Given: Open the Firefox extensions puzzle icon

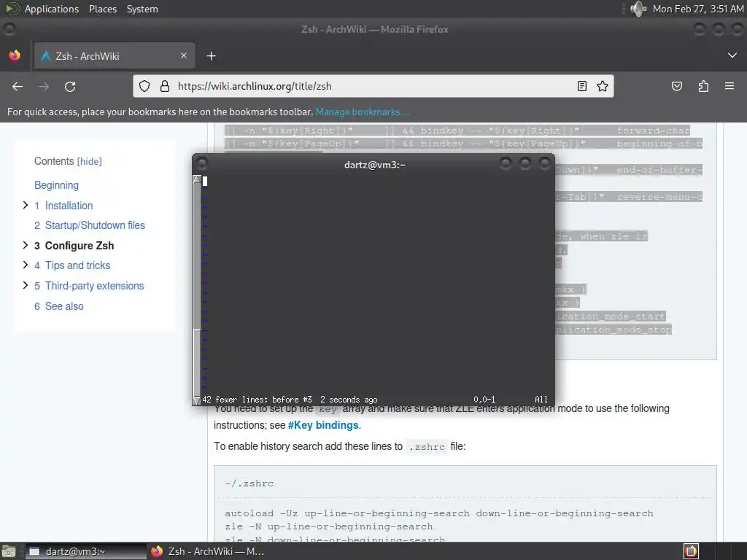Looking at the screenshot, I should (x=703, y=86).
